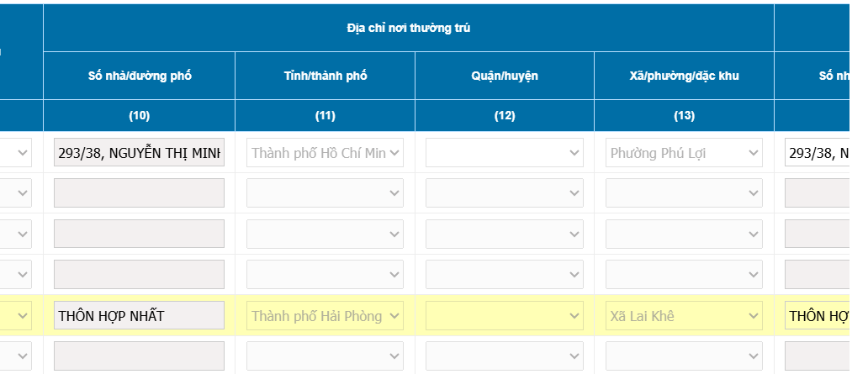Screen dimensions: 868x374
Task: Open empty district dropdown in first row
Action: tap(504, 153)
